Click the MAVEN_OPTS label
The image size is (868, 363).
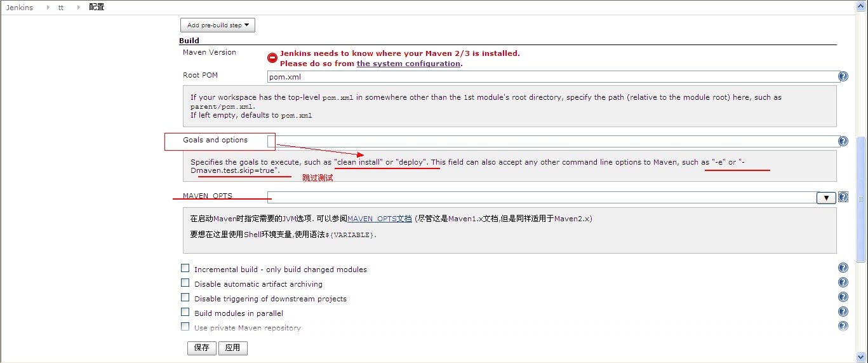point(208,195)
